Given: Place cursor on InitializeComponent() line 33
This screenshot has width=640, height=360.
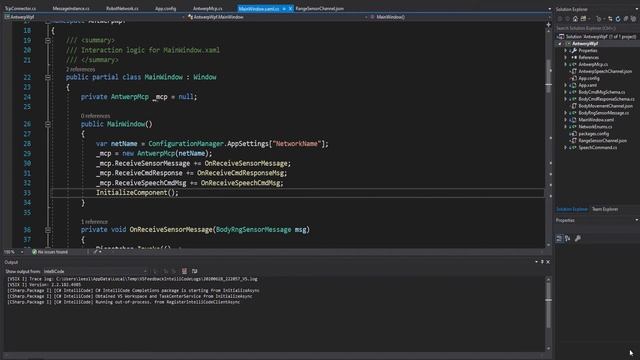Looking at the screenshot, I should [137, 193].
